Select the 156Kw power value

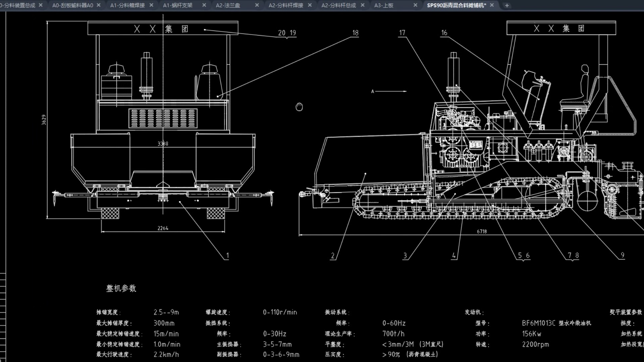tap(531, 334)
